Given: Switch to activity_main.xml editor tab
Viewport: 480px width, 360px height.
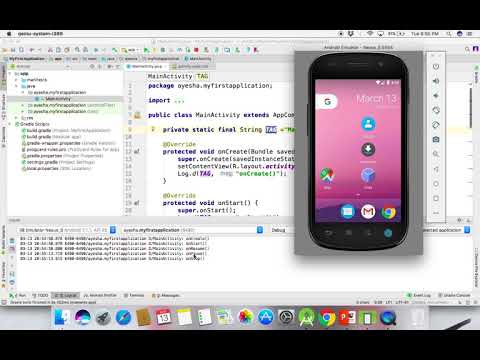Looking at the screenshot, I should point(193,66).
